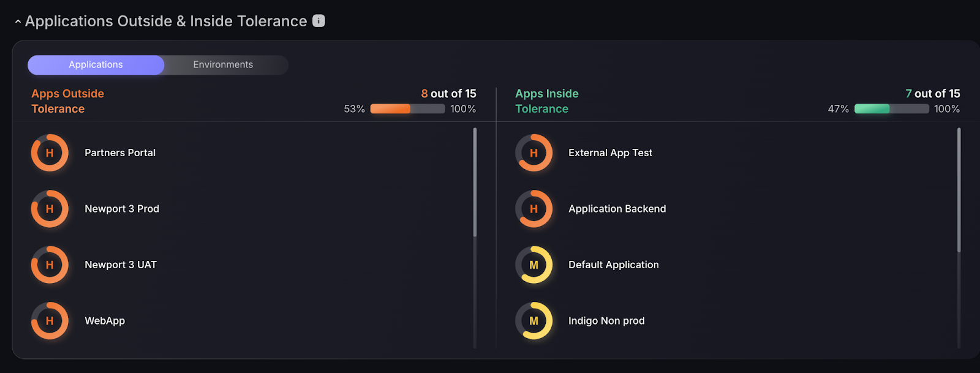This screenshot has width=980, height=373.
Task: Click the orange Outside Tolerance progress bar
Action: 407,109
